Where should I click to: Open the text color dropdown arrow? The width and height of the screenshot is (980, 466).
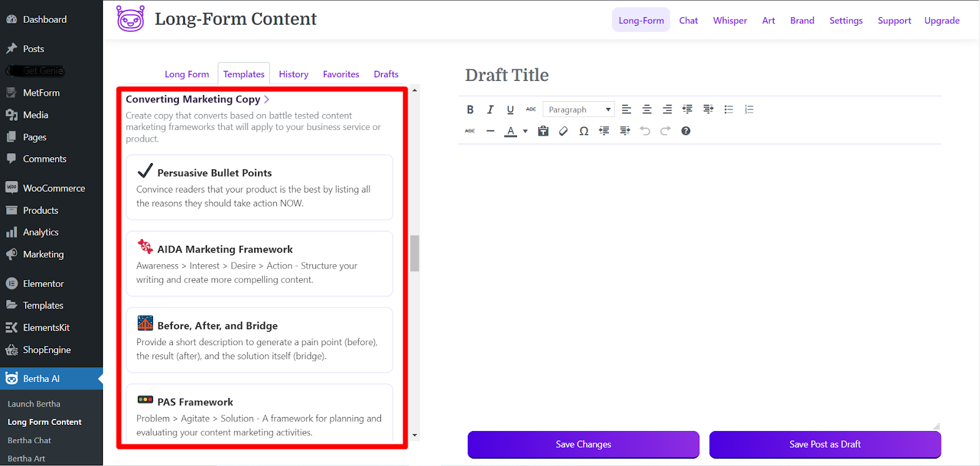click(x=525, y=131)
